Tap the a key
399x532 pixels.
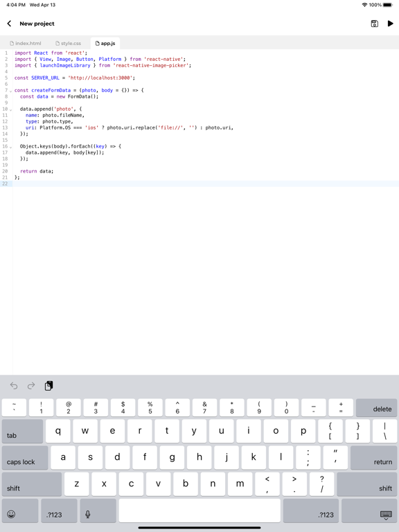point(63,458)
